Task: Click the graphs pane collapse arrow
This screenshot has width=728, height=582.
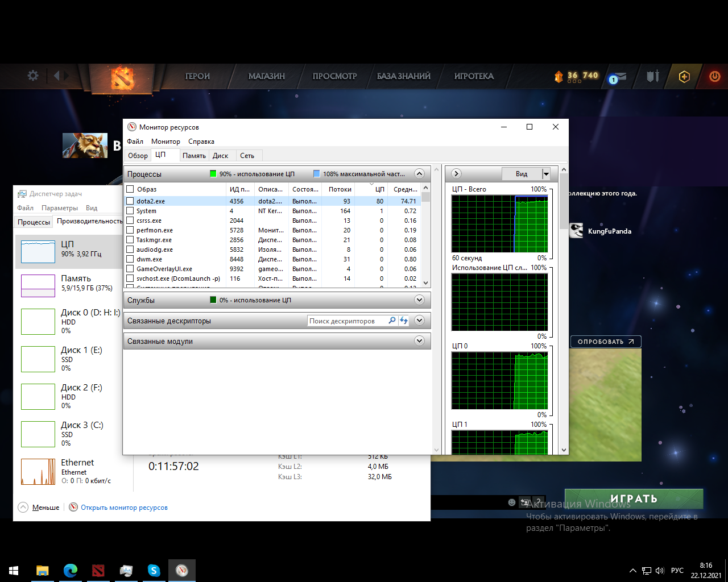Action: pyautogui.click(x=456, y=174)
